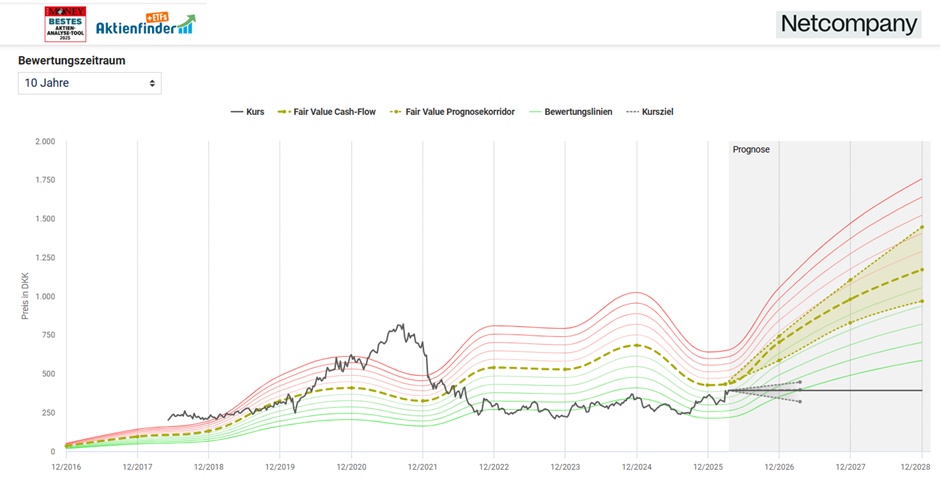Viewport: 944px width, 485px height.
Task: Click the Money Bestes Aktien-Analyse-Tool badge
Action: 66,24
